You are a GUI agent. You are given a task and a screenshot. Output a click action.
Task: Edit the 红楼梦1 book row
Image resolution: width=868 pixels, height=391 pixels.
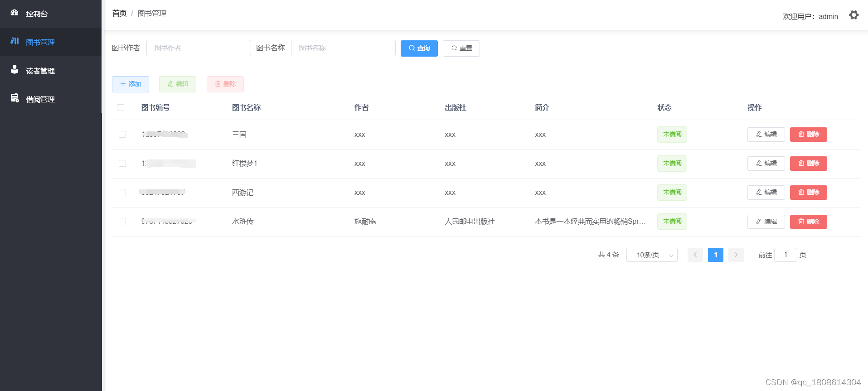[766, 164]
